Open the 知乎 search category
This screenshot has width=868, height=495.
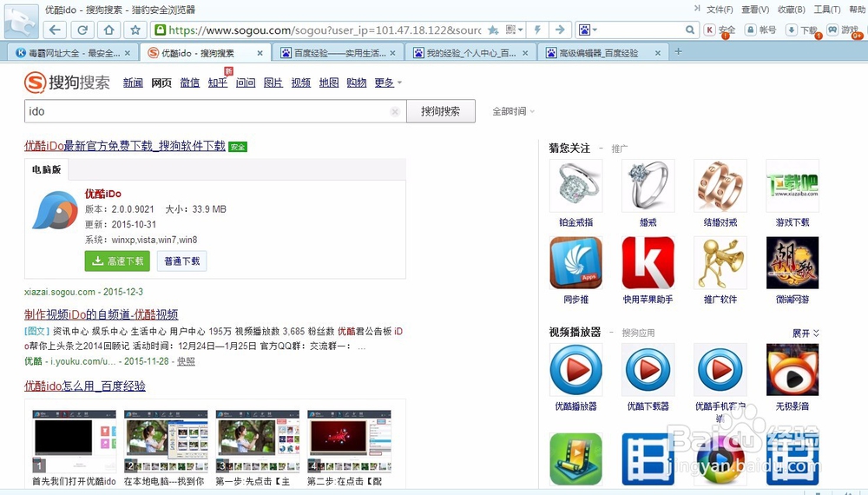pos(218,82)
